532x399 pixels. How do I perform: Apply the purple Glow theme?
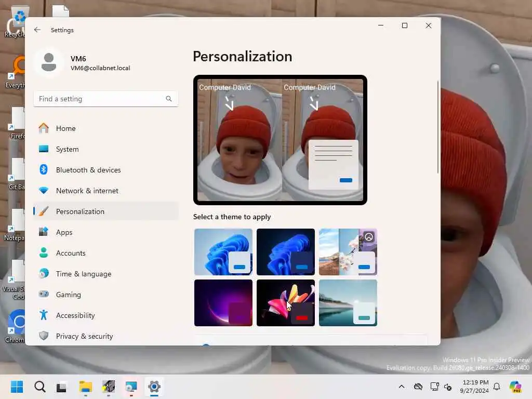click(223, 303)
